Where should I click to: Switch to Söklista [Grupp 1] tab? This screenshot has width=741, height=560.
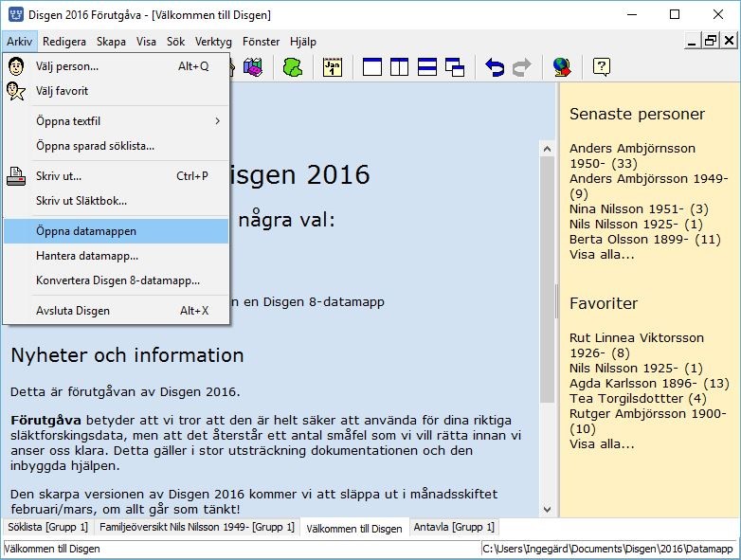click(x=47, y=527)
